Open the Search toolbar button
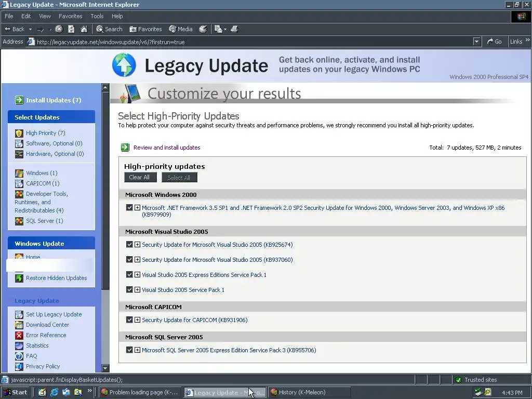This screenshot has height=399, width=532. pos(109,29)
